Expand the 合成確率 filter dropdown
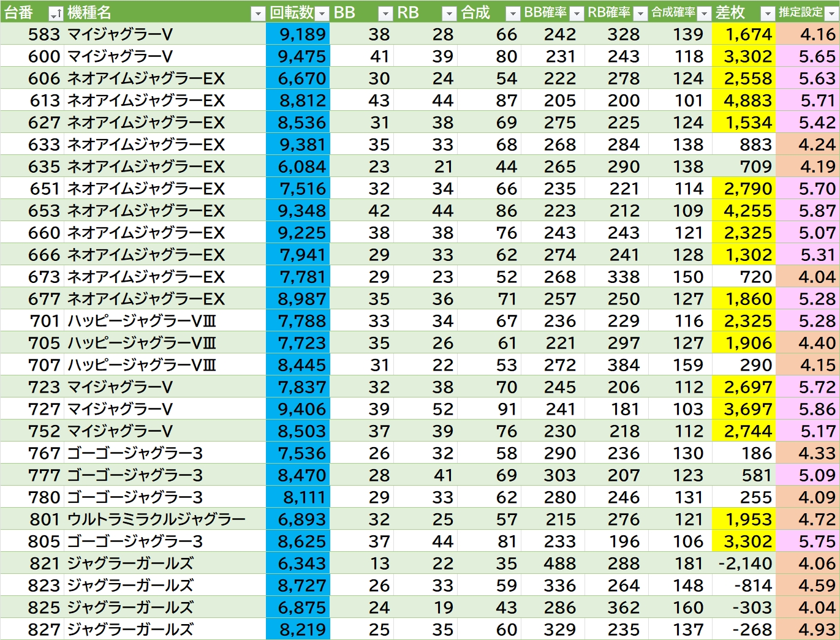Screen dimensions: 840x640 click(x=704, y=13)
